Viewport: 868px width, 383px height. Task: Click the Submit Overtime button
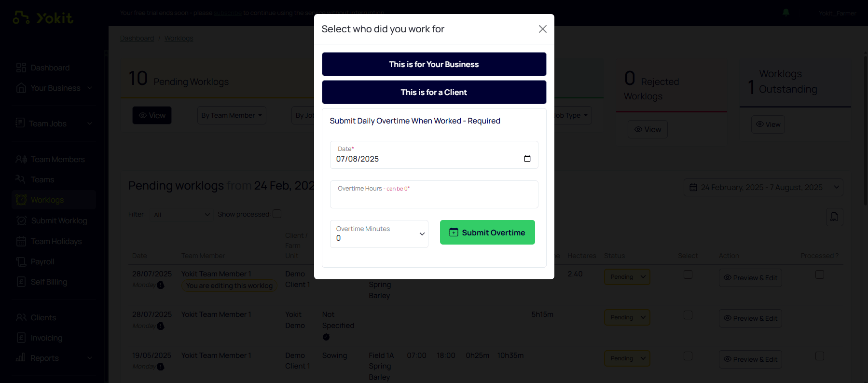[x=487, y=233]
